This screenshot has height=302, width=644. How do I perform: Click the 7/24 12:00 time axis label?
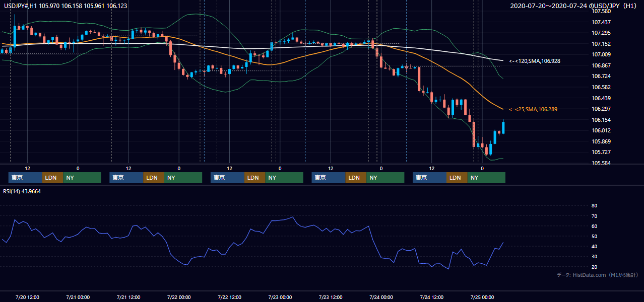431,297
